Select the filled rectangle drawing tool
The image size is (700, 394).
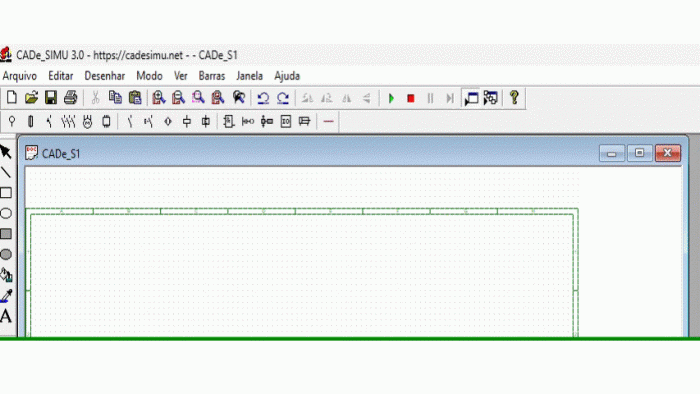[x=6, y=234]
